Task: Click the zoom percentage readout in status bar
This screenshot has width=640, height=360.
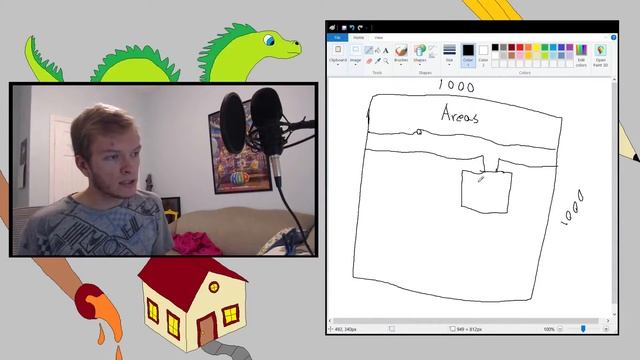Action: [x=549, y=329]
